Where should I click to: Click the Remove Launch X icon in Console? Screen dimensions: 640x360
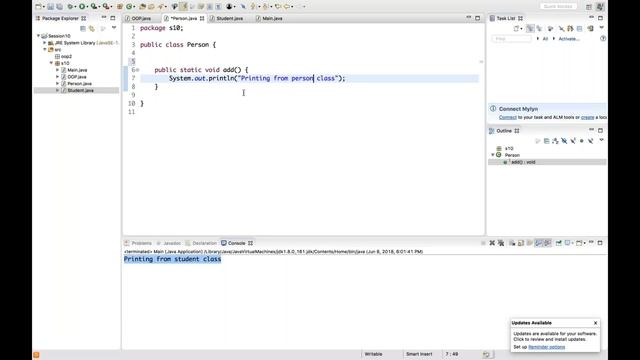click(x=492, y=243)
